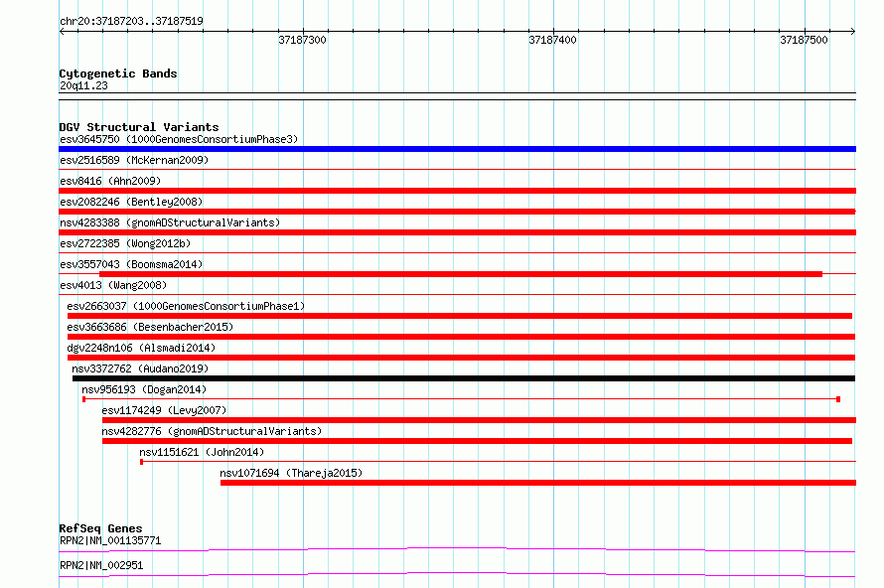The height and width of the screenshot is (588, 884).
Task: Click the ruler's right arrow end
Action: pyautogui.click(x=853, y=32)
